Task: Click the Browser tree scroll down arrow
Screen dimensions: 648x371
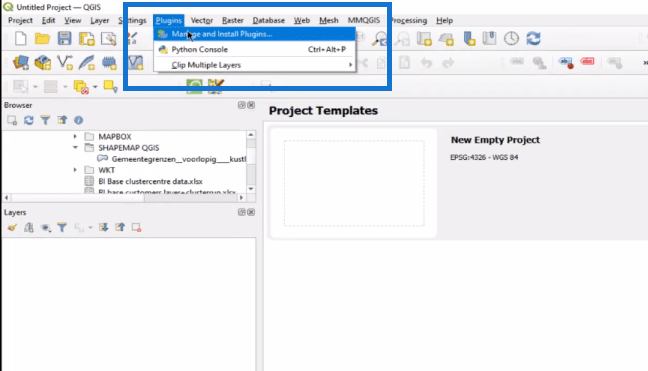Action: pyautogui.click(x=251, y=189)
